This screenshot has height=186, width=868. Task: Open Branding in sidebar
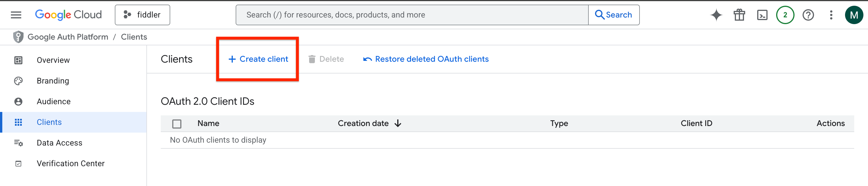tap(73, 81)
